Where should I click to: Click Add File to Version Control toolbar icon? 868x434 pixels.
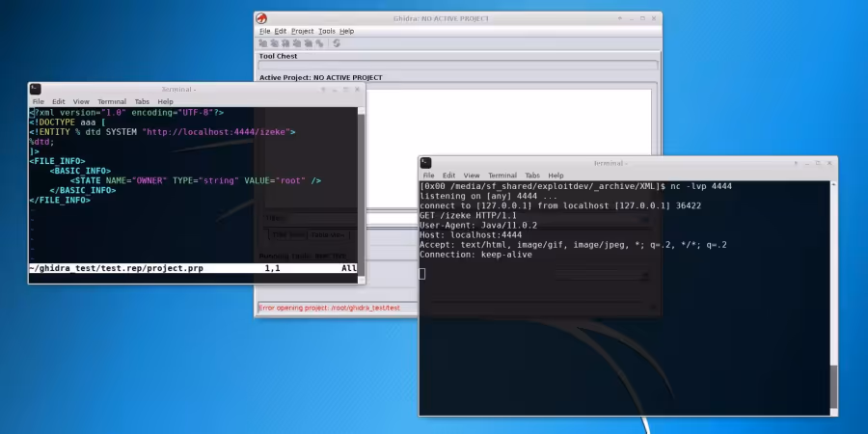pyautogui.click(x=263, y=43)
